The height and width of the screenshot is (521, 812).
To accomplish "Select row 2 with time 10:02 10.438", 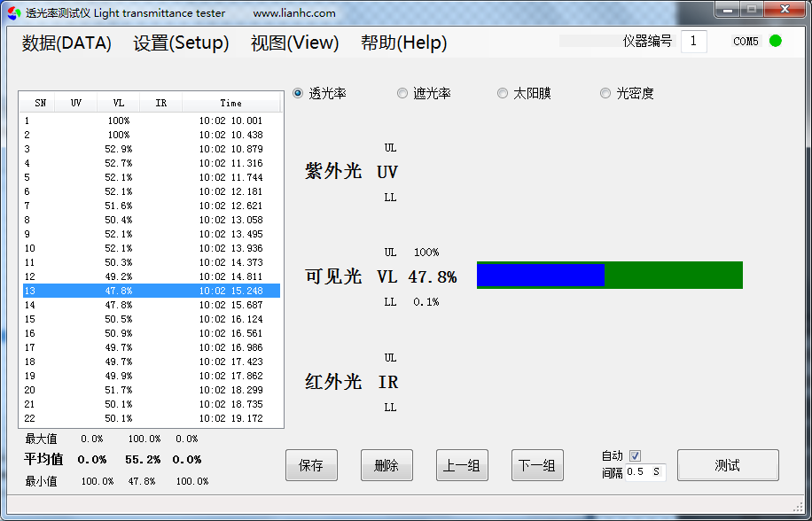I will (152, 135).
